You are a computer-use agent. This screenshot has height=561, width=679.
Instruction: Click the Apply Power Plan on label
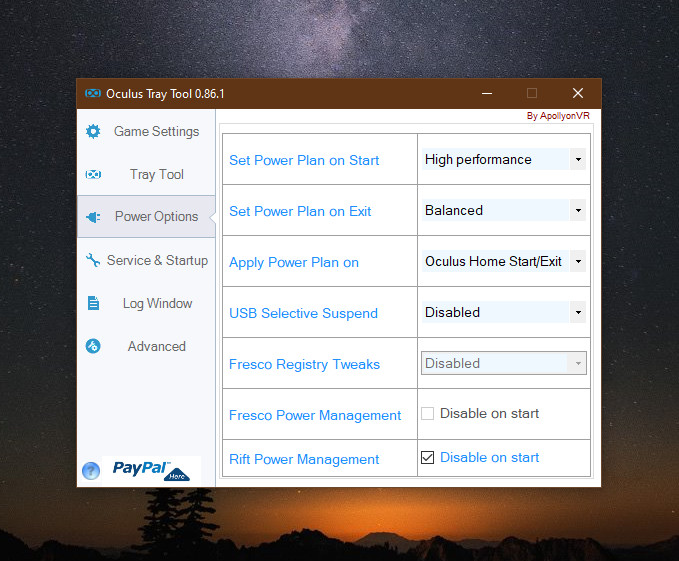(x=294, y=262)
